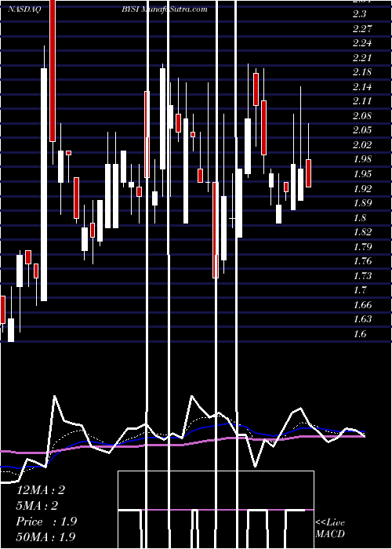Select the 2.11 price axis label
This screenshot has height=549, width=392.
pos(362,101)
